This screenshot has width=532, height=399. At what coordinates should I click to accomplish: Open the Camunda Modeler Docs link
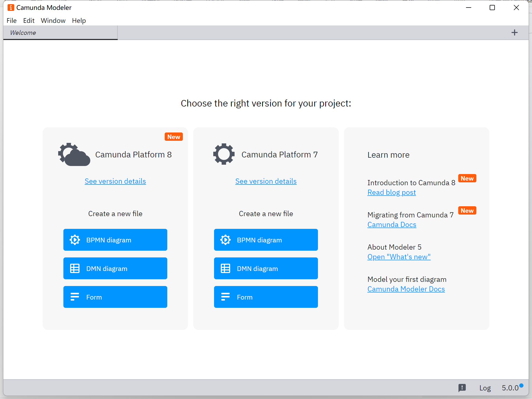coord(406,289)
